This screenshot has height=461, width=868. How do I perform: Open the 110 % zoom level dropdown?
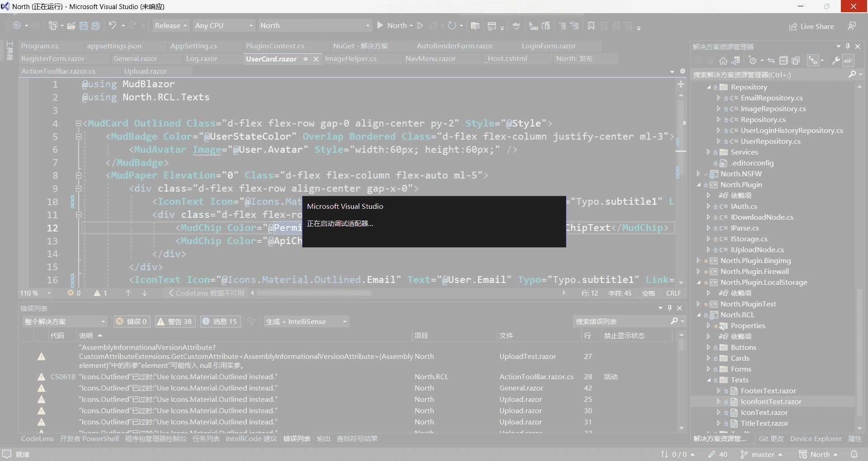point(36,293)
